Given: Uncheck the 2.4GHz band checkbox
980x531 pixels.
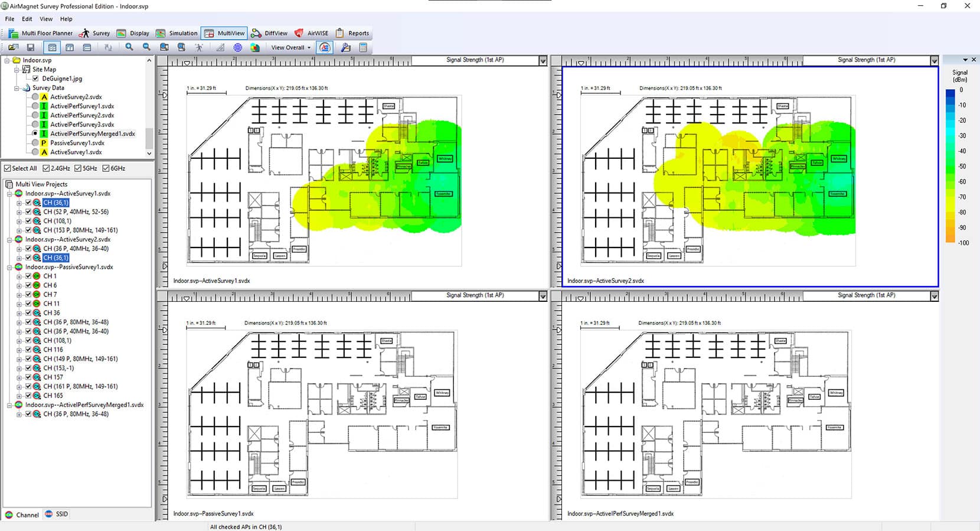Looking at the screenshot, I should (46, 168).
